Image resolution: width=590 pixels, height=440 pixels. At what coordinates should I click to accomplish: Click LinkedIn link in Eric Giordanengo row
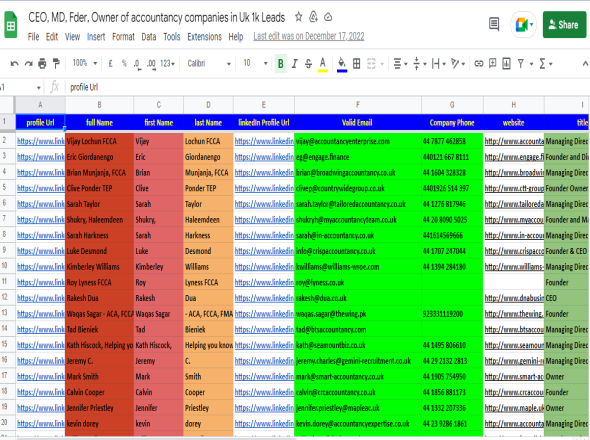pyautogui.click(x=264, y=157)
